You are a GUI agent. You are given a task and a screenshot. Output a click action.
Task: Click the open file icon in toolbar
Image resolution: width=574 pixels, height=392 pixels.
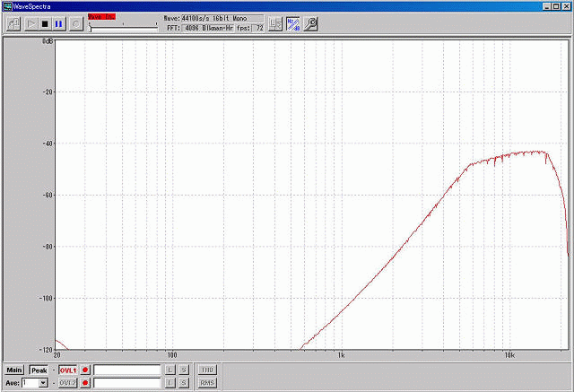tap(13, 24)
